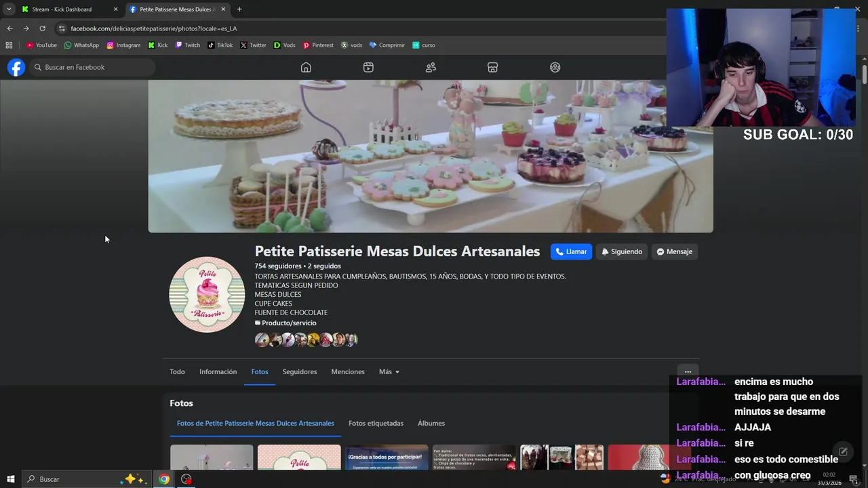Open the Windows Start button
868x488 pixels.
(10, 479)
